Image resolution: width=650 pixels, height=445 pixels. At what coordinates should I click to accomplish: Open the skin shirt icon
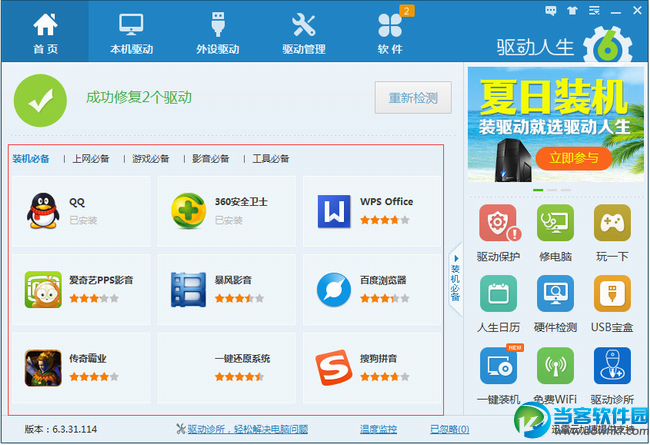point(572,11)
